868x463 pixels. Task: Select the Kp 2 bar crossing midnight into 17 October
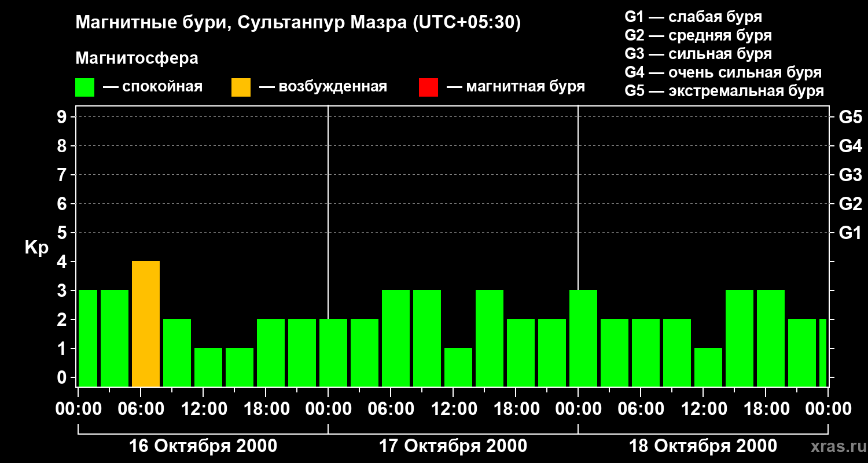pos(333,352)
